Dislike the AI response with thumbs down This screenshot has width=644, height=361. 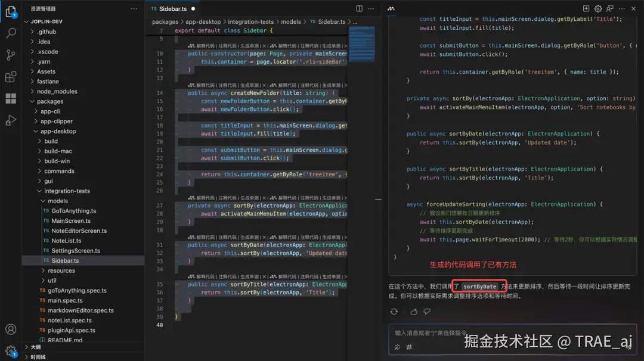click(x=426, y=310)
